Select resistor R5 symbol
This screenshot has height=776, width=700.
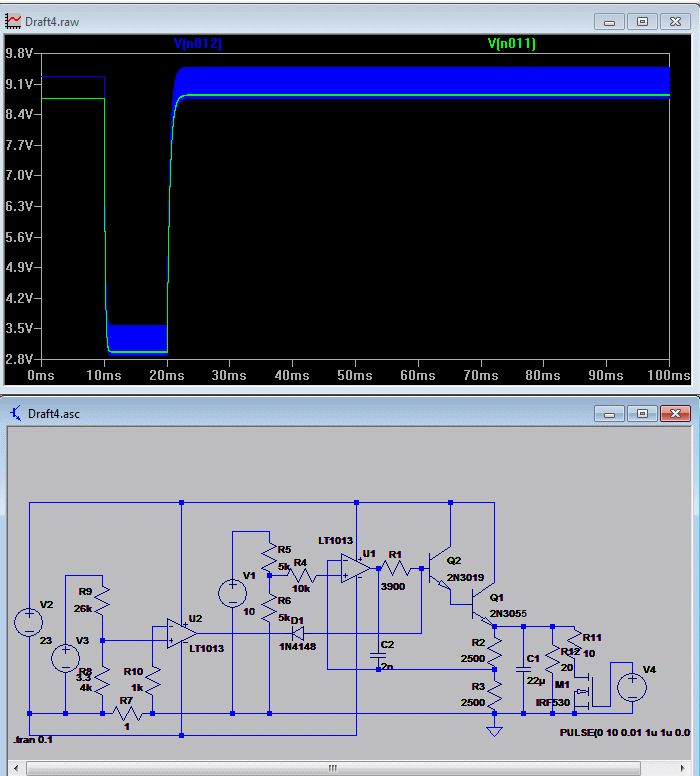coord(269,557)
